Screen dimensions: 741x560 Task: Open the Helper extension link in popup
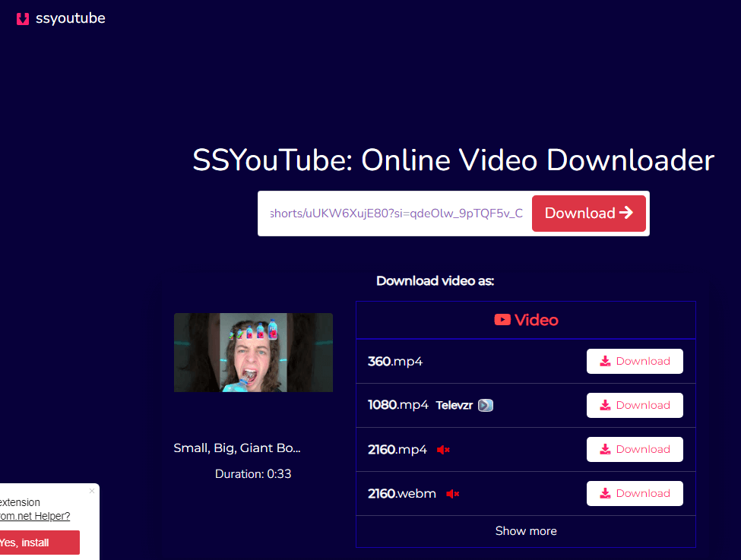pyautogui.click(x=35, y=517)
